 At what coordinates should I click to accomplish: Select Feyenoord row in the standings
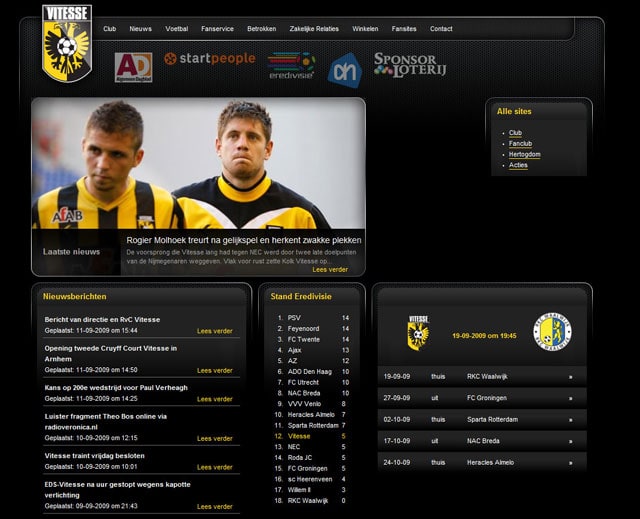pyautogui.click(x=312, y=328)
